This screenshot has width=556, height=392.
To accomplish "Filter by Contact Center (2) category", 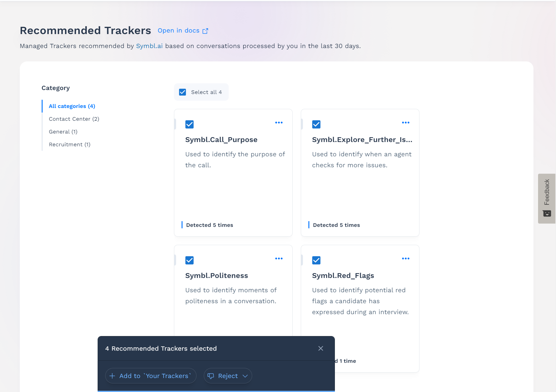I will tap(74, 119).
